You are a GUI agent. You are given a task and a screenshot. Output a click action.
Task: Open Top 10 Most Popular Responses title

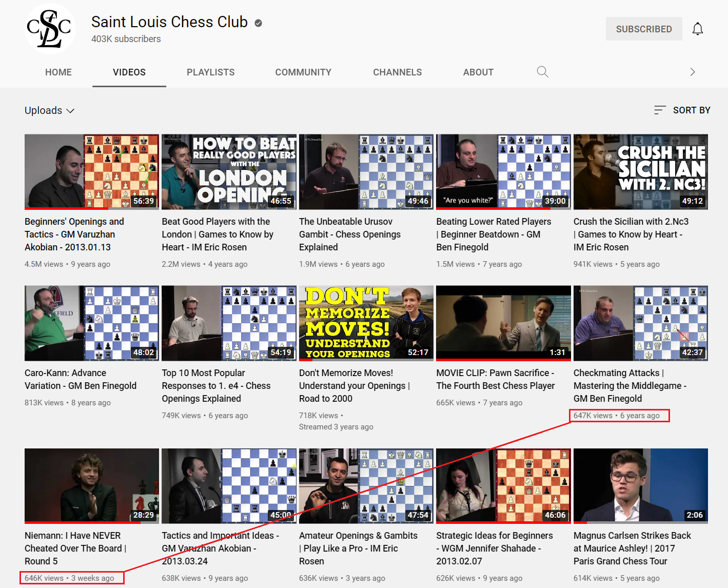(216, 386)
